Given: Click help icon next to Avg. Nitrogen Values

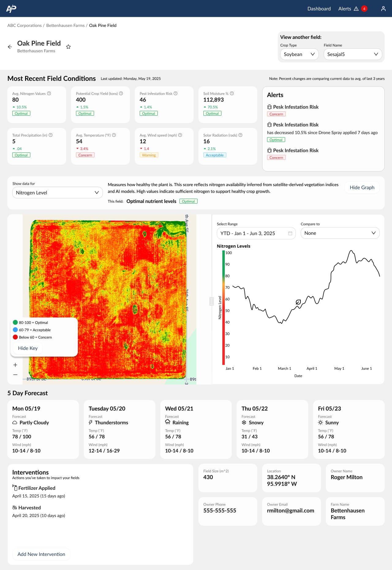Looking at the screenshot, I should click(49, 94).
